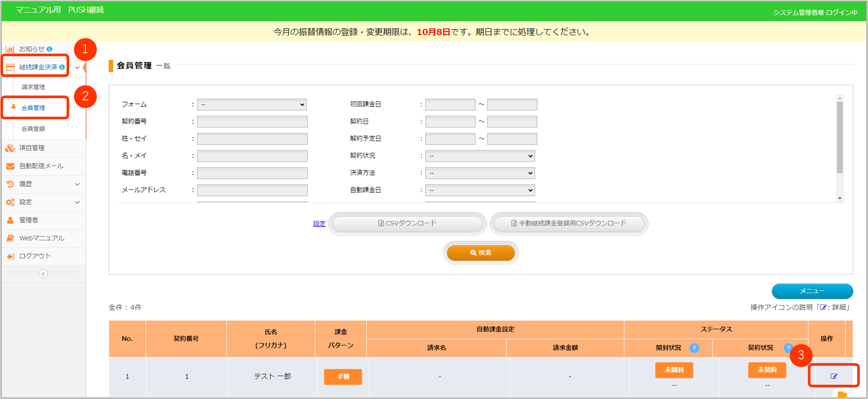Click the help icon next to 契約状況

pos(788,348)
